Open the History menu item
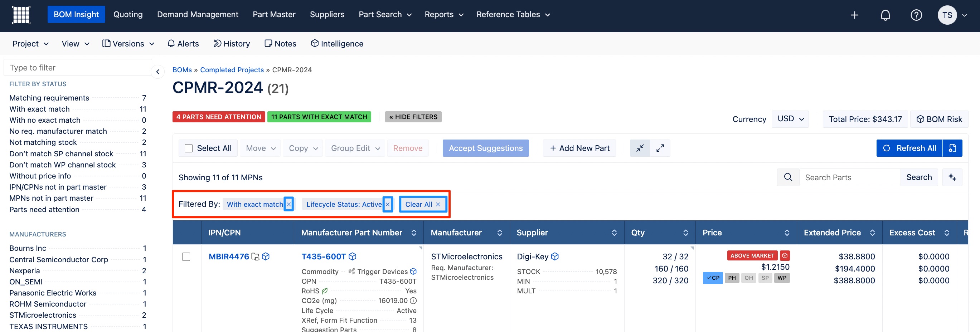The width and height of the screenshot is (980, 332). (x=231, y=44)
